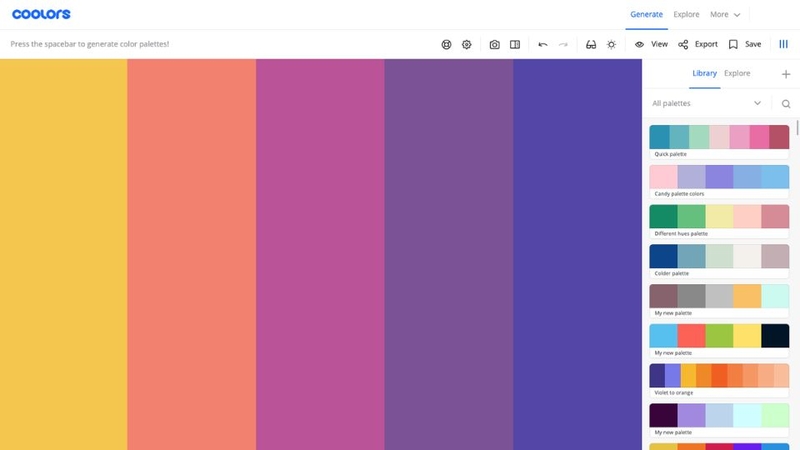
Task: Search palettes with magnifier icon
Action: 786,104
